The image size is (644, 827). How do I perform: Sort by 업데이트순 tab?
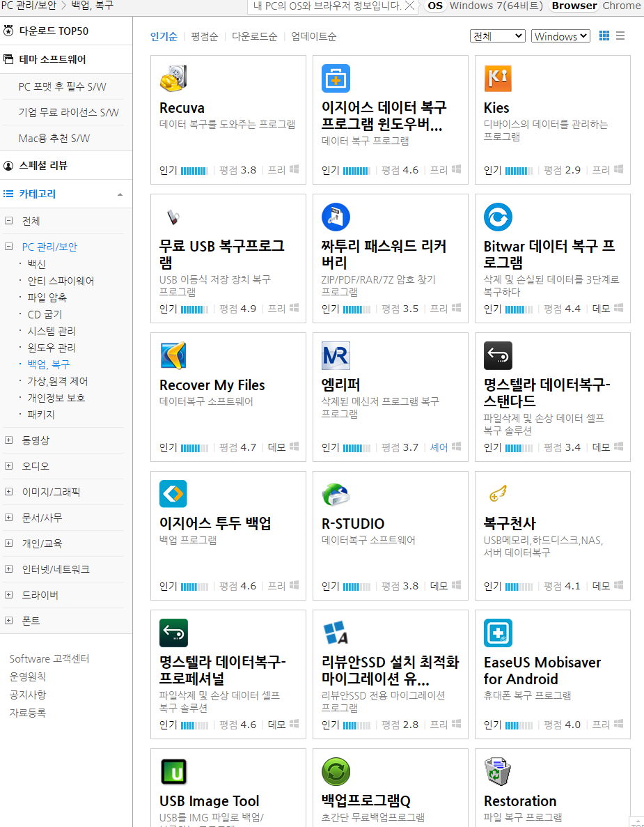[x=313, y=36]
